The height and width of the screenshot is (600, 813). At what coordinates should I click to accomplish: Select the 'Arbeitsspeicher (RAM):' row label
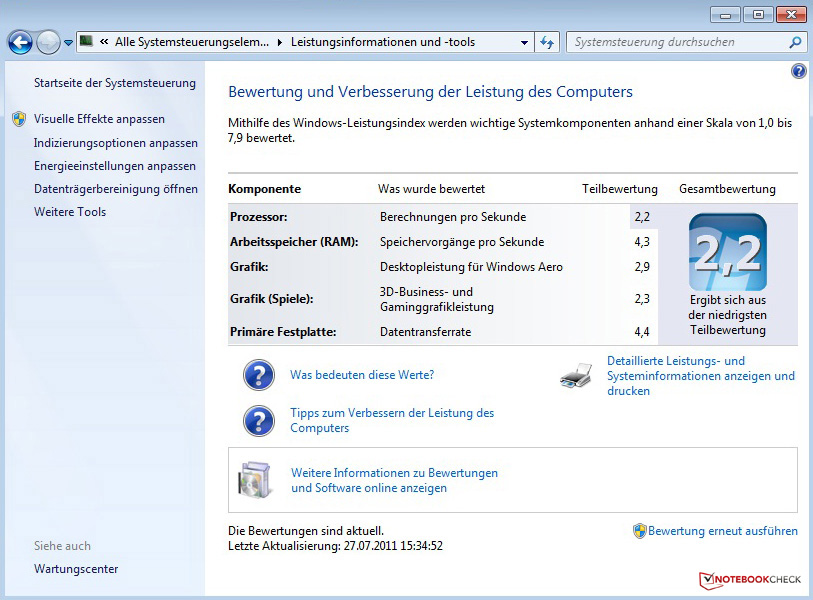294,242
